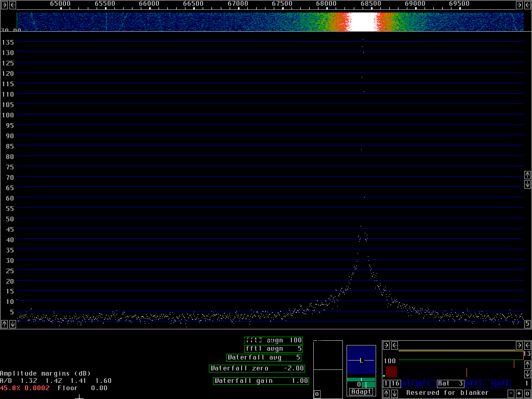
Task: Click the 'Reserved for blanker' text
Action: point(447,393)
